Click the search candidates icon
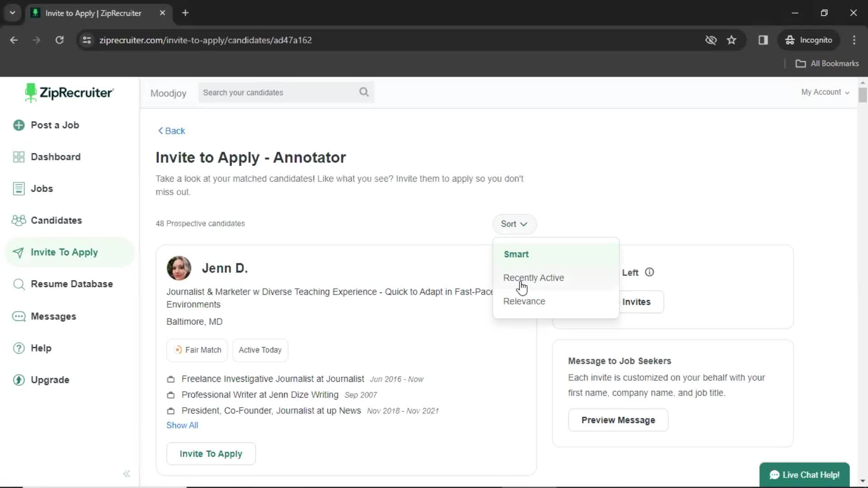The image size is (868, 488). (x=364, y=92)
